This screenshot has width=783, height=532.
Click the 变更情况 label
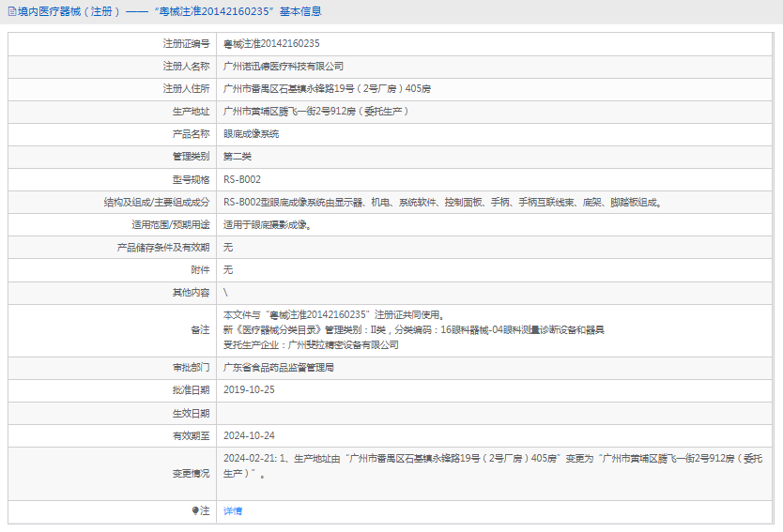[192, 474]
